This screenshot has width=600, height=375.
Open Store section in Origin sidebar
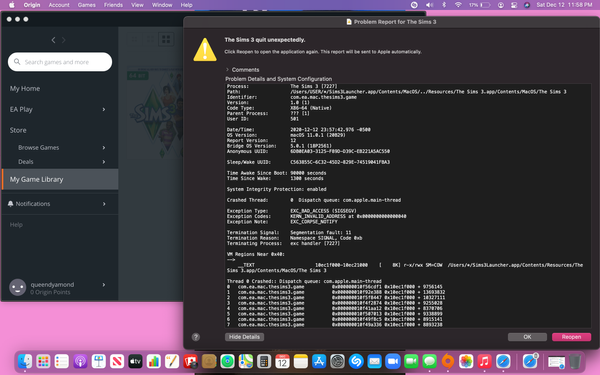[x=18, y=130]
